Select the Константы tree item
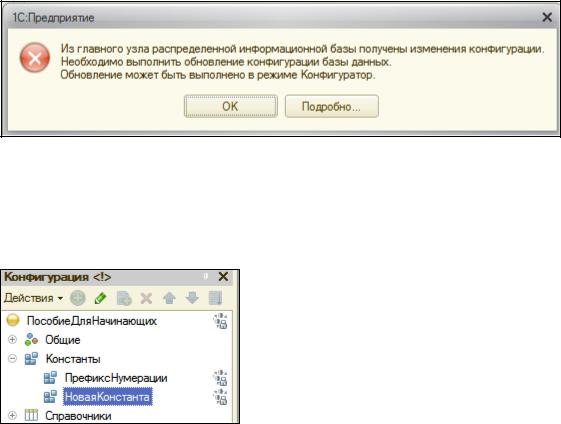The height and width of the screenshot is (424, 561). point(73,359)
